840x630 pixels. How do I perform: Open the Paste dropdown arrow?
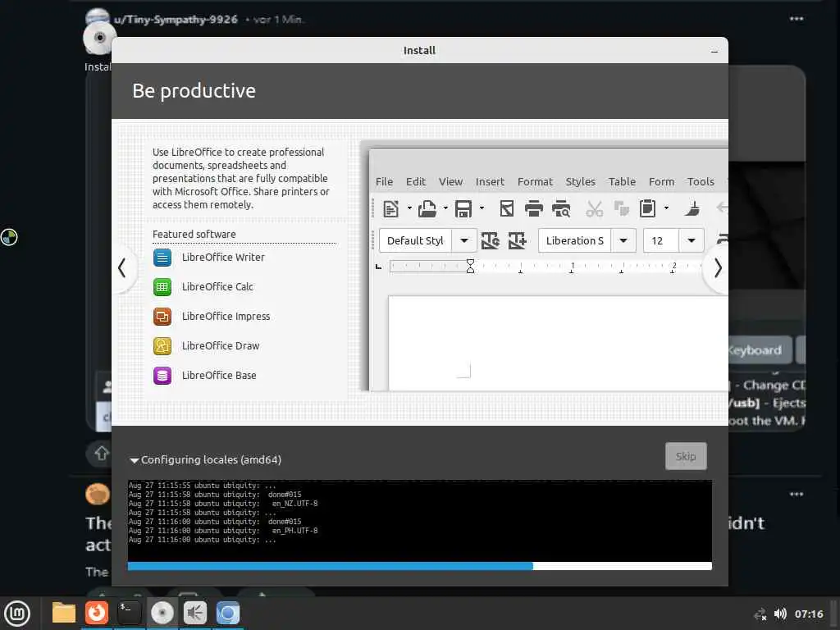pyautogui.click(x=666, y=208)
